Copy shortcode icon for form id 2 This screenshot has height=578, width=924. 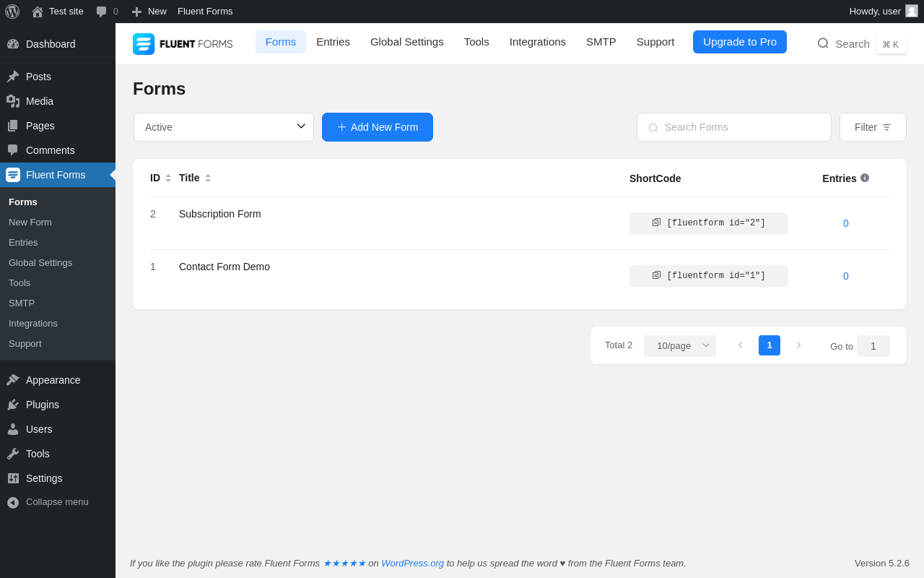click(x=656, y=223)
